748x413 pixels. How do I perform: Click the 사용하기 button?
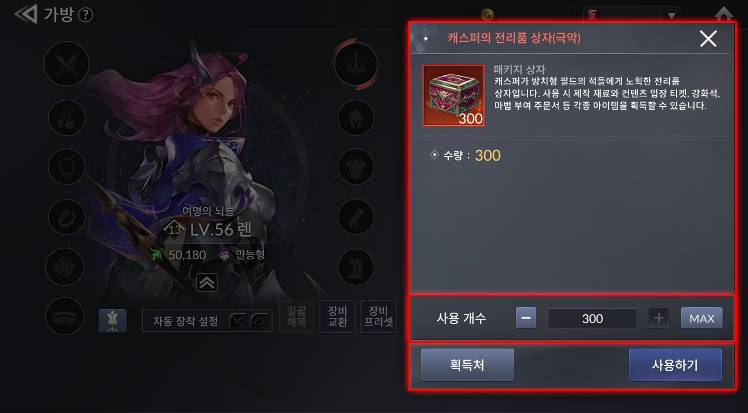pyautogui.click(x=675, y=365)
